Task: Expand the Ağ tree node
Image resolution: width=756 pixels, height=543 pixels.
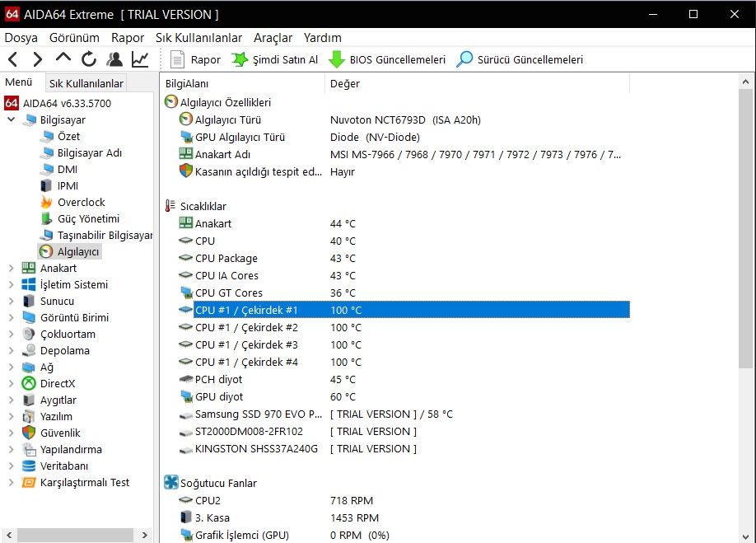Action: (11, 367)
